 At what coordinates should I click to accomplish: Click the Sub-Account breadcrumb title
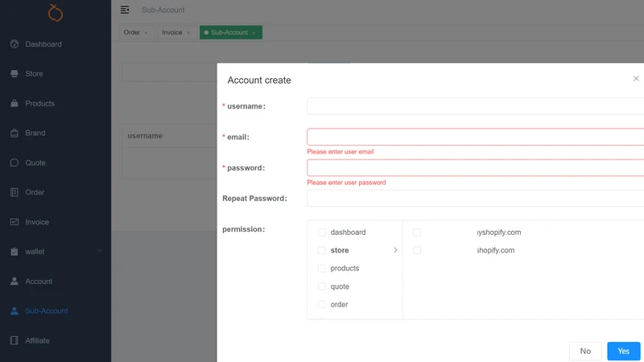(163, 10)
